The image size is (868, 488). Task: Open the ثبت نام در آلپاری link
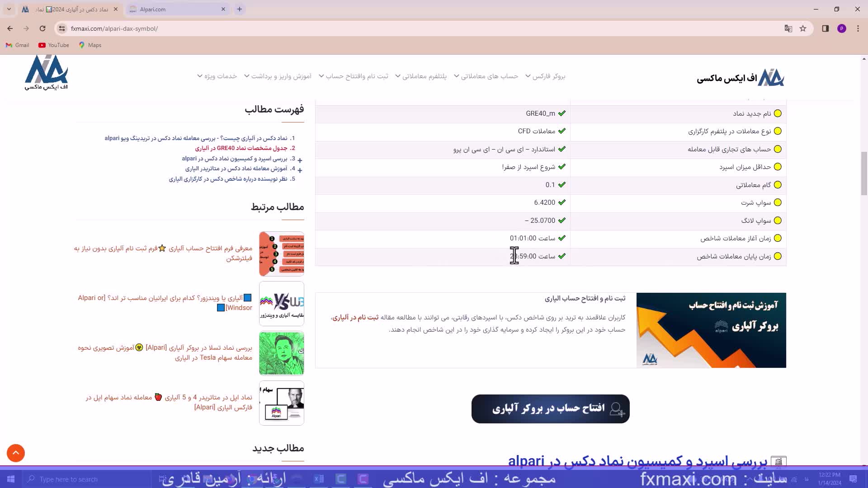[x=355, y=318]
